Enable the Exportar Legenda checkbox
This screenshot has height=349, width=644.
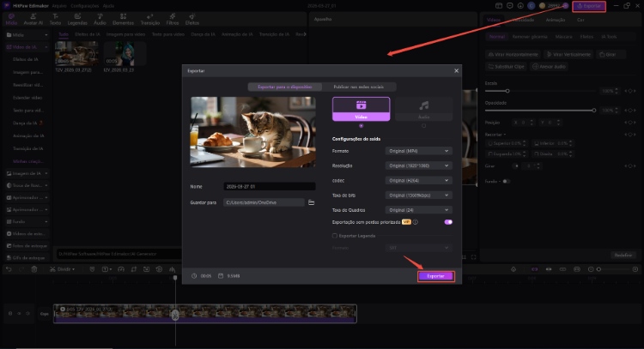334,234
